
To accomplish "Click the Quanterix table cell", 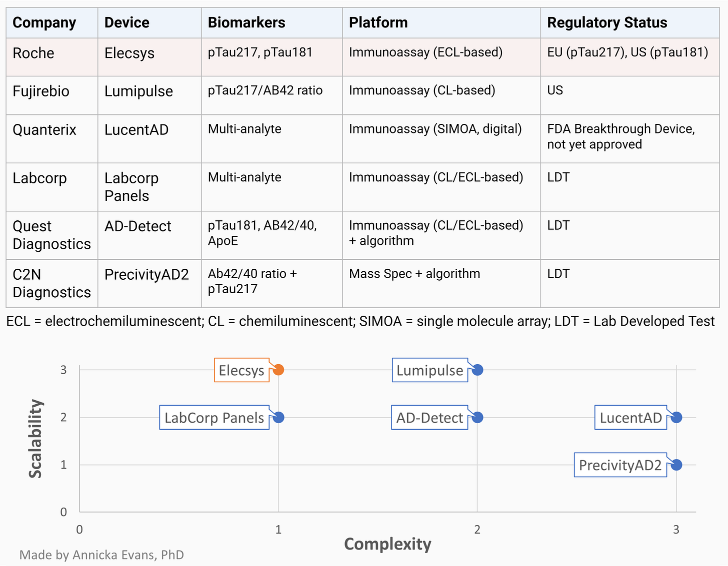I will coord(52,139).
